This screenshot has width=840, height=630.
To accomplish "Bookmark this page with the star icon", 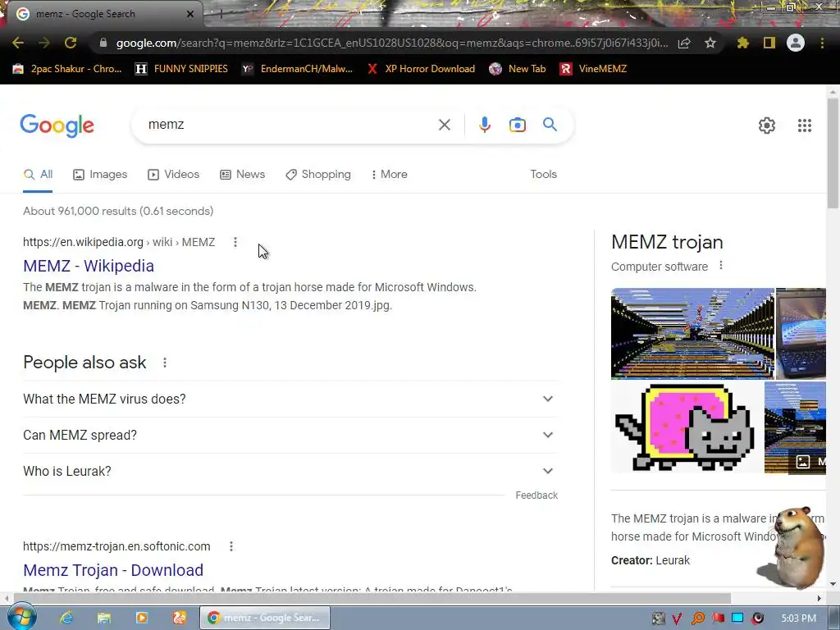I will [x=710, y=43].
